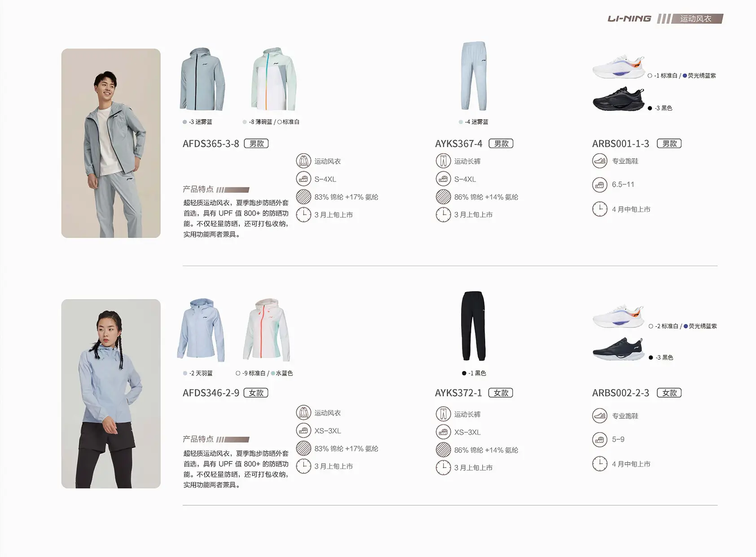Pick the -1 黑色 color dot under black pants
Viewport: 756px width, 557px height.
click(x=464, y=373)
